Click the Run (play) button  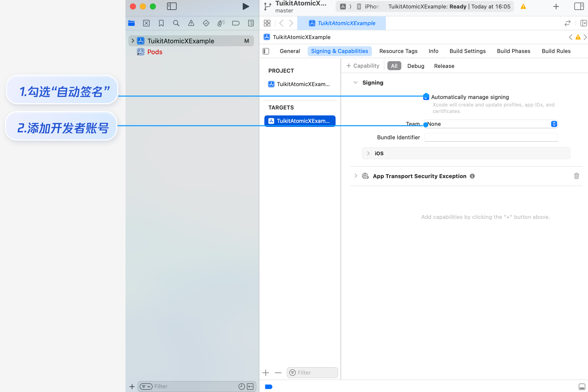[x=246, y=6]
